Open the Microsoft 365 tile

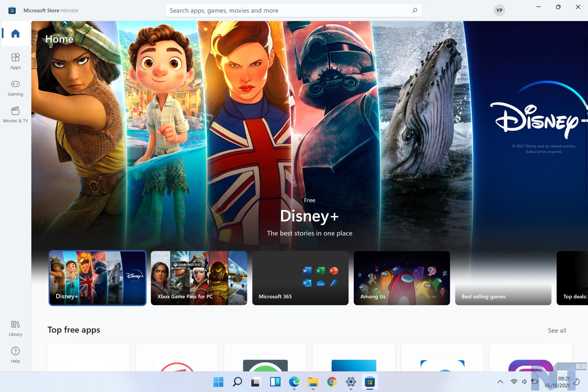[x=300, y=278]
